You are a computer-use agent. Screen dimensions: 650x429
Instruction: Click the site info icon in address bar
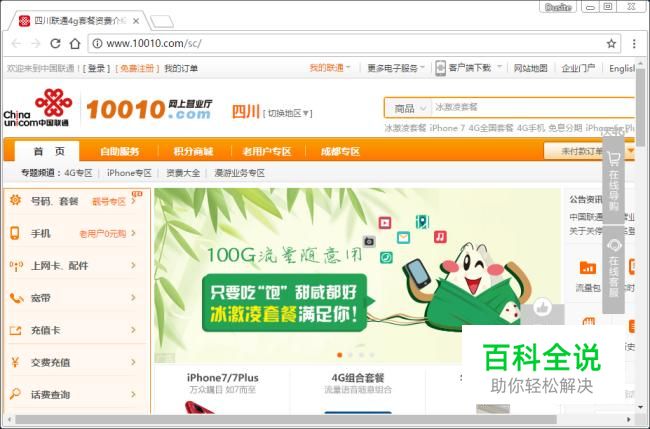coord(97,43)
